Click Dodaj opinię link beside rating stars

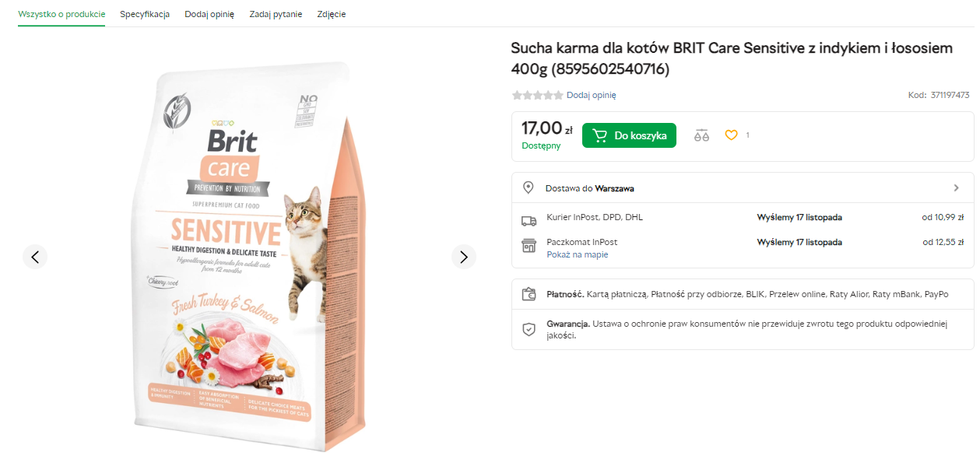[x=591, y=96]
